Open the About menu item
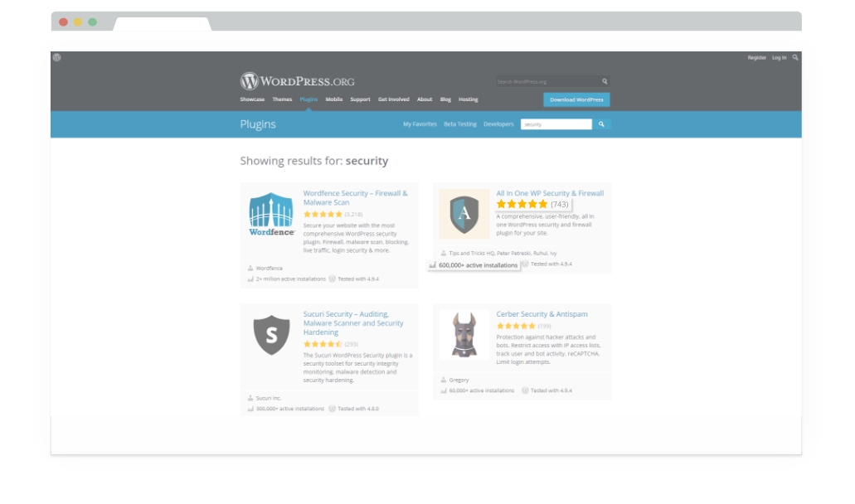The width and height of the screenshot is (855, 504). [x=425, y=99]
